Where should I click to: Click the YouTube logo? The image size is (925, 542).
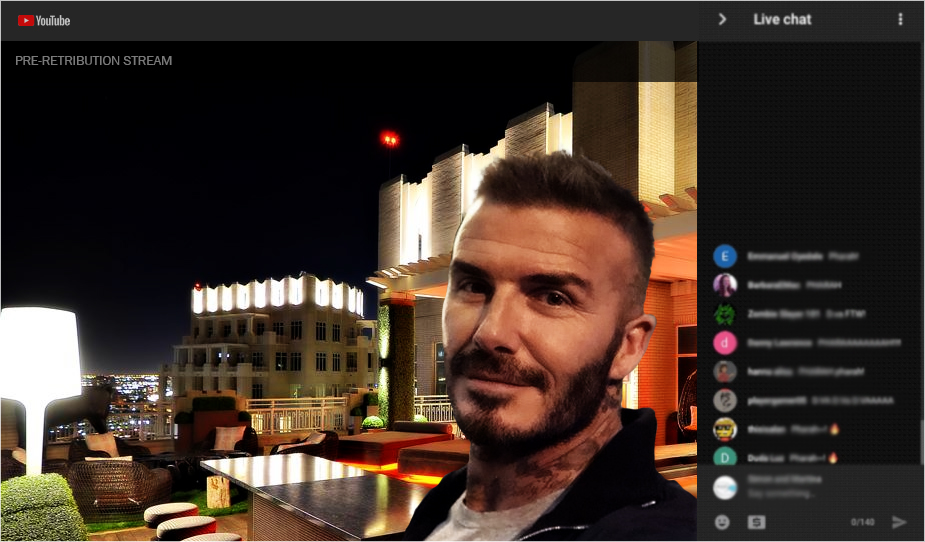(x=44, y=20)
